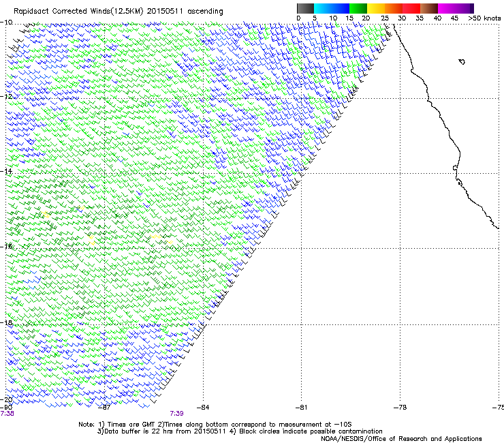The image size is (504, 443).
Task: Click the orange 25-30 knots color segment
Action: (394, 8)
